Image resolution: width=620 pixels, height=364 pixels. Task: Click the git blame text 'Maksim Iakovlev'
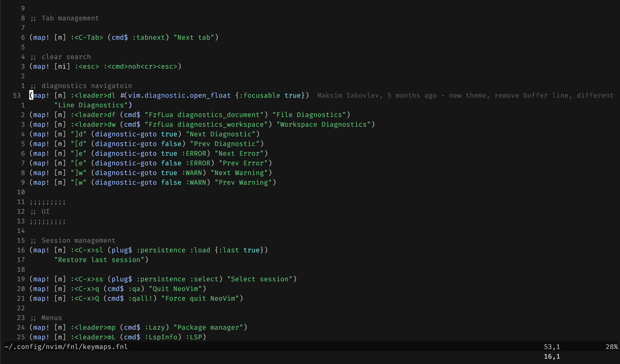348,95
